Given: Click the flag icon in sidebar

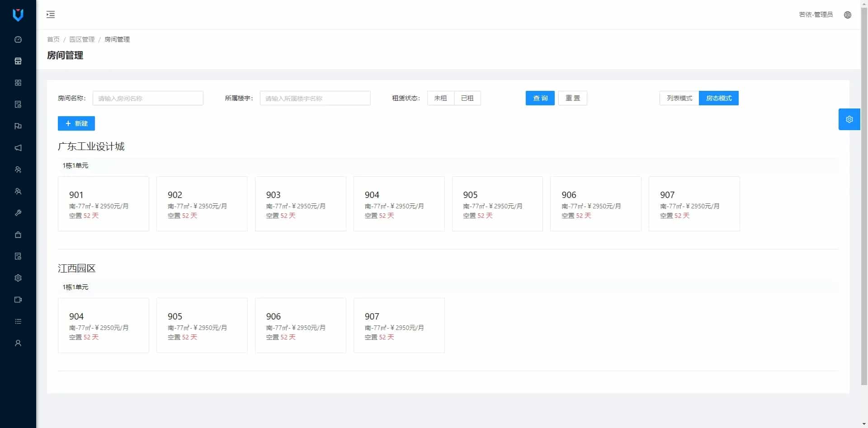Looking at the screenshot, I should point(18,126).
